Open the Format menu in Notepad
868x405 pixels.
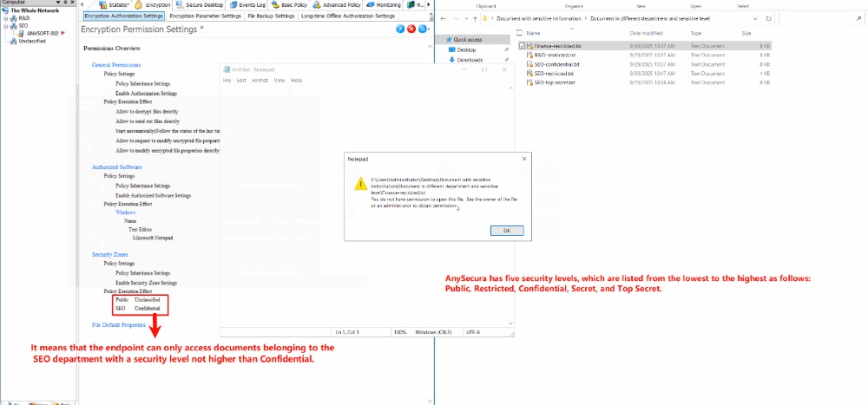pos(260,80)
